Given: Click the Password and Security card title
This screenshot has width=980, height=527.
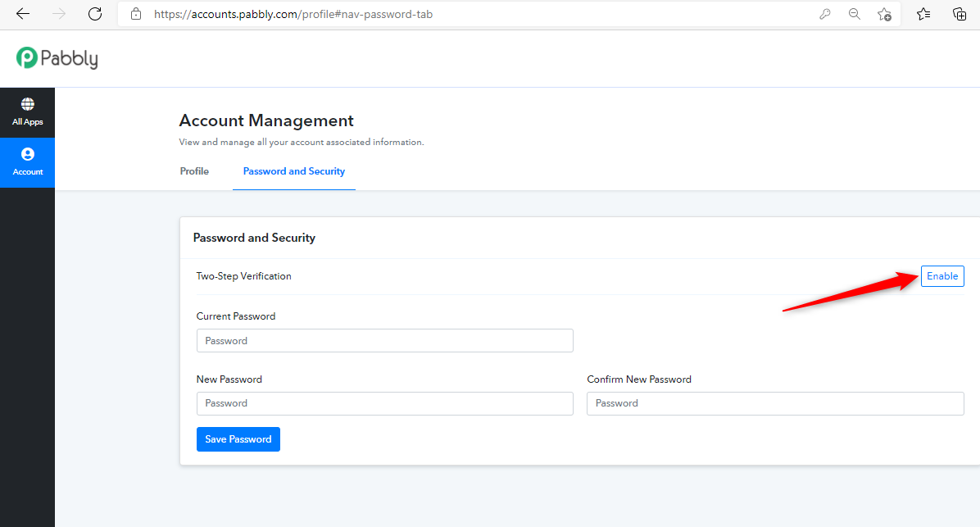Looking at the screenshot, I should click(254, 238).
